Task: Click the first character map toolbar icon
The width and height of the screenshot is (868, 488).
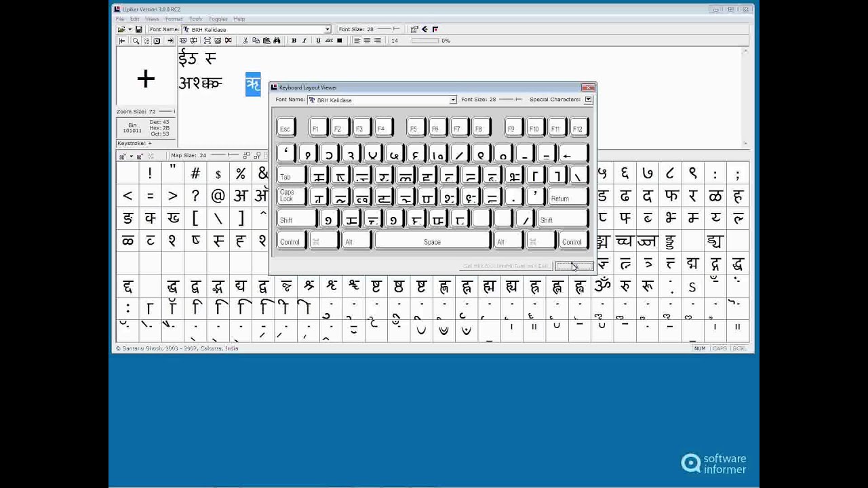Action: (122, 156)
